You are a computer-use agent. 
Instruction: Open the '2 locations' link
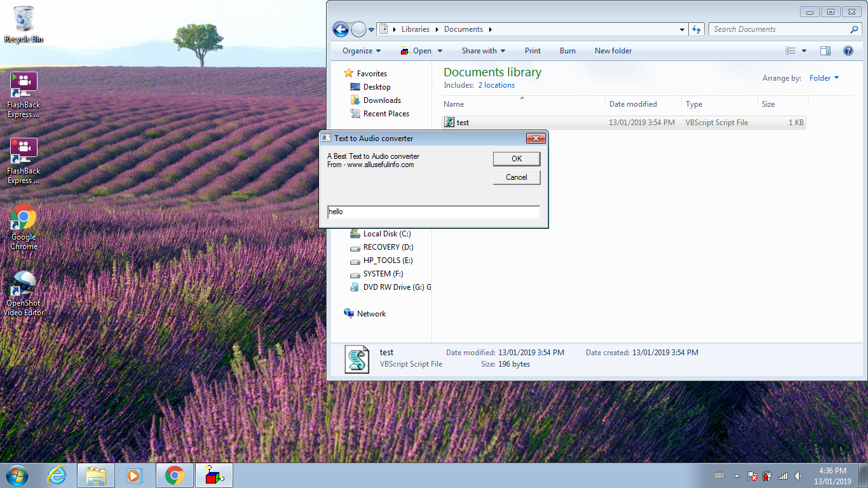[x=496, y=85]
